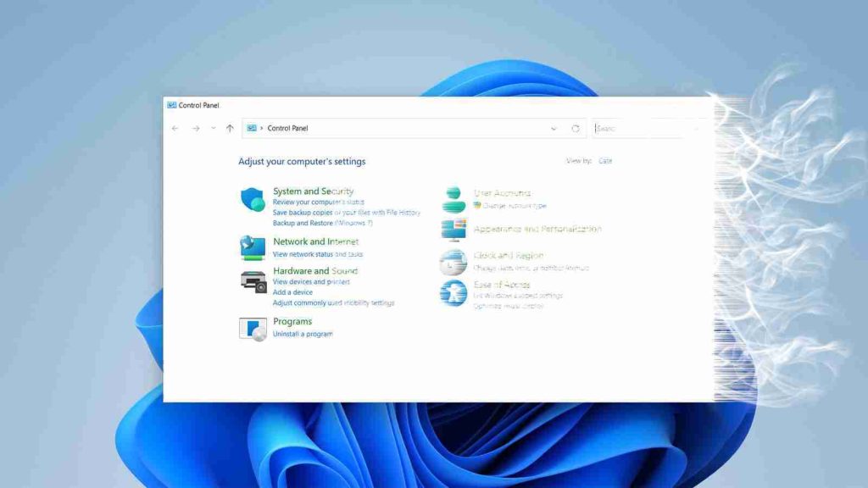Screen dimensions: 868x488
Task: Open Adjust commonly used mobility settings
Action: [333, 302]
